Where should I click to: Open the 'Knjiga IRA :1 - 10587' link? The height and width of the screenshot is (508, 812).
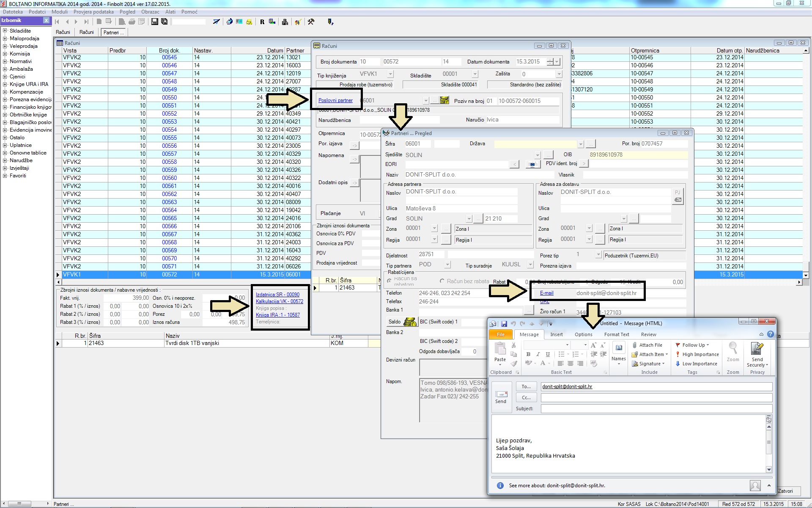pos(277,315)
